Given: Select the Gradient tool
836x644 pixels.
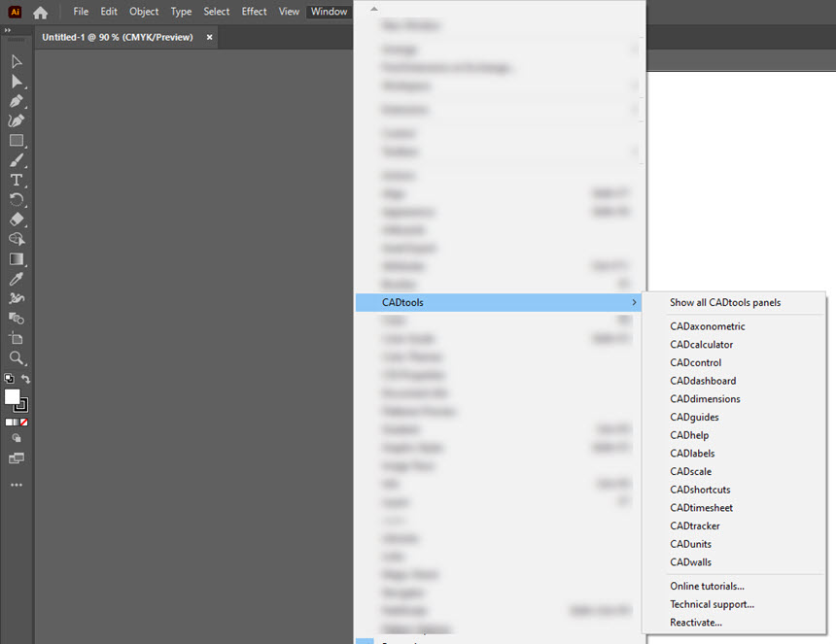Looking at the screenshot, I should click(x=17, y=259).
